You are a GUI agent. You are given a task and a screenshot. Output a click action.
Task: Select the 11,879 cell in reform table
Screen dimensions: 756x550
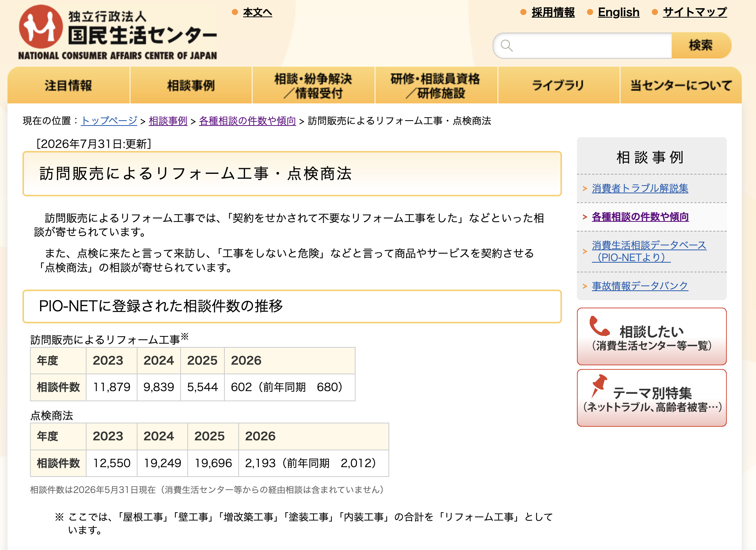click(112, 387)
